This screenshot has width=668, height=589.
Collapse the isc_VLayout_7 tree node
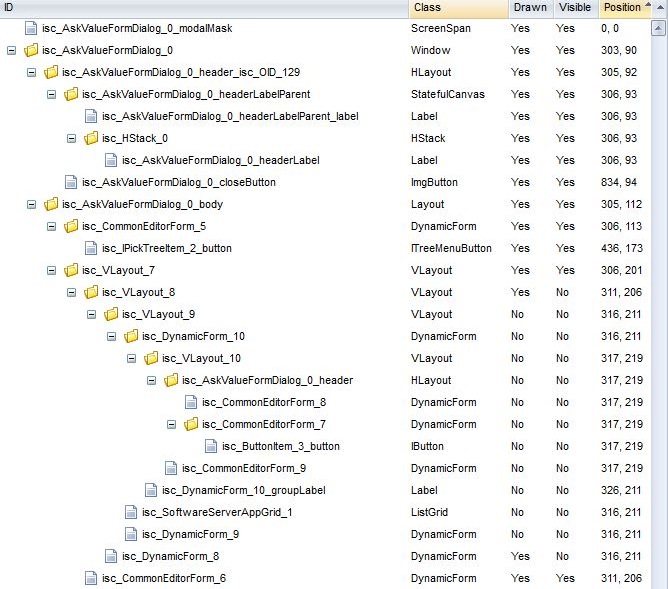click(51, 270)
